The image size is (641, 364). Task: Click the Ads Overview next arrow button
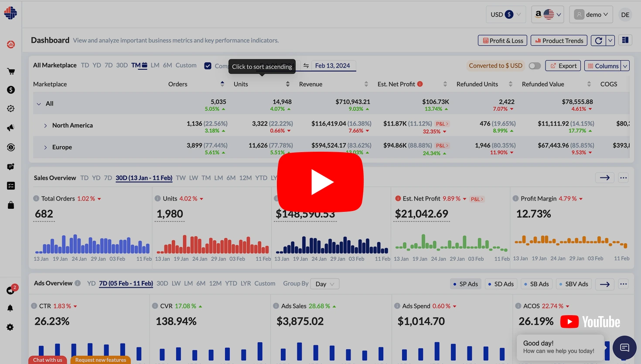tap(605, 284)
